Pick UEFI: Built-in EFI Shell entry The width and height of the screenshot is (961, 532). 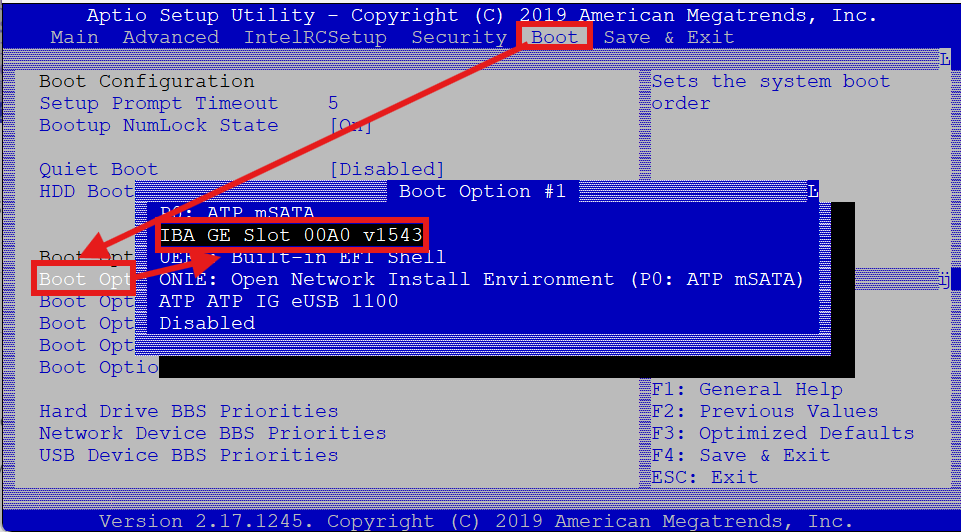[x=302, y=257]
